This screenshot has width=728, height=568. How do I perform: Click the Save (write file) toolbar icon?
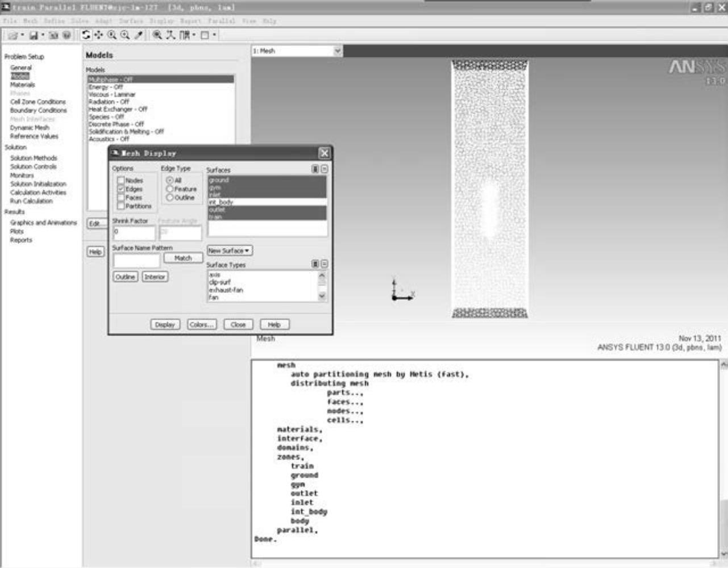[x=34, y=35]
